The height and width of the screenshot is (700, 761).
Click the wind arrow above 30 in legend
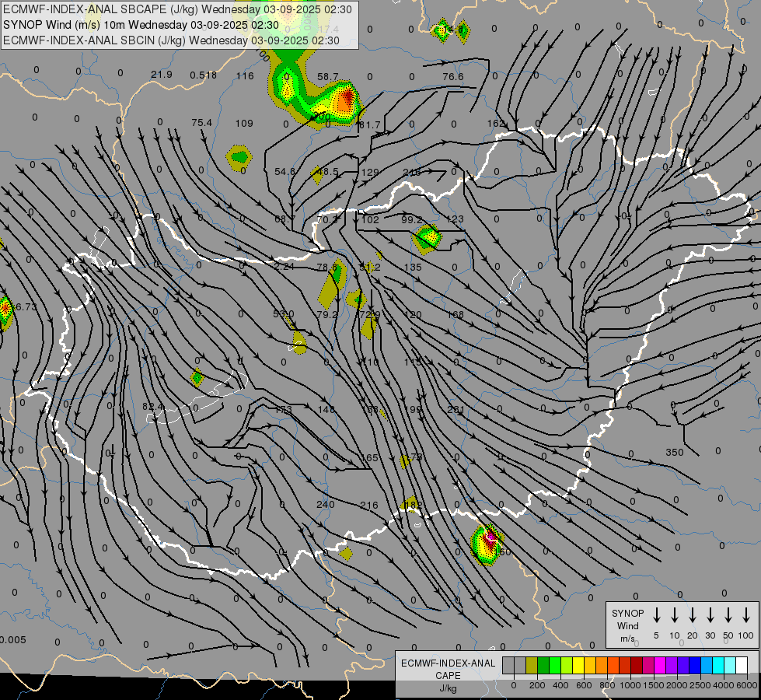point(710,615)
